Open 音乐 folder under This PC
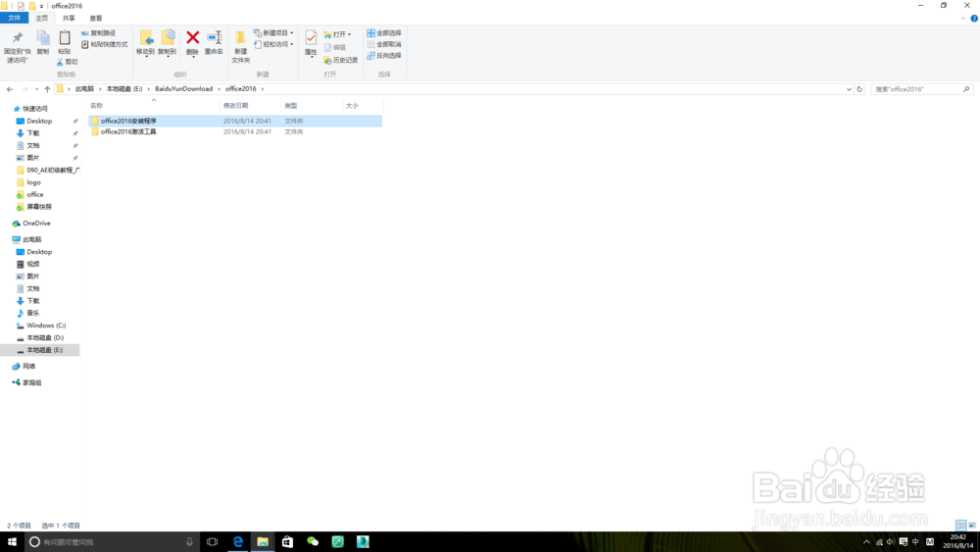This screenshot has width=980, height=552. coord(32,313)
